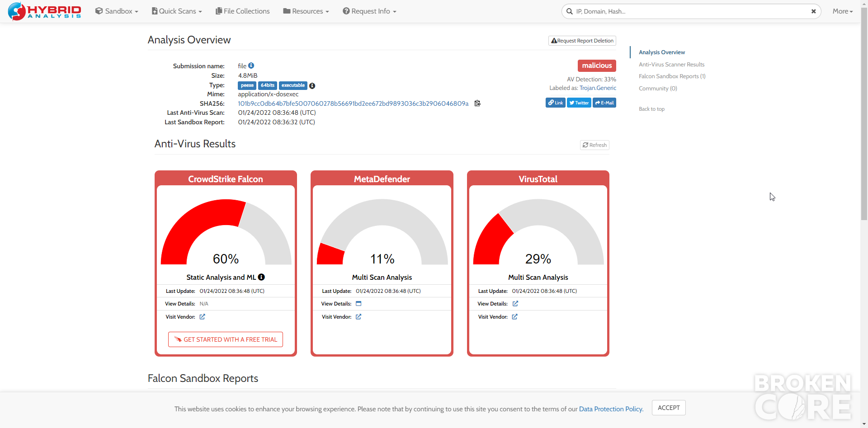The height and width of the screenshot is (428, 868).
Task: Open the More dropdown menu
Action: [843, 11]
